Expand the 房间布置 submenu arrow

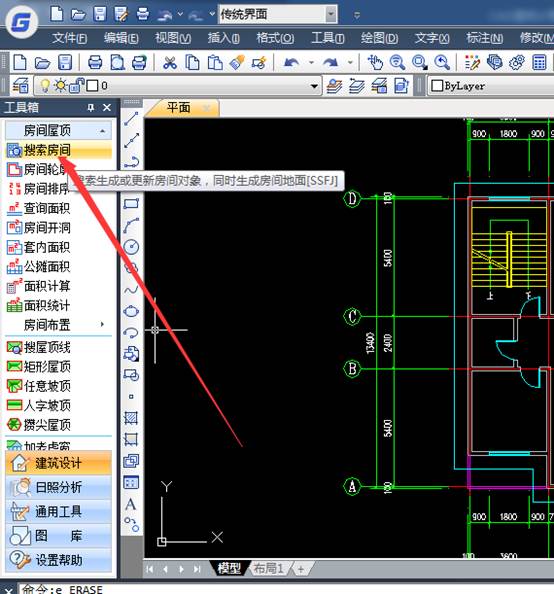tap(102, 325)
